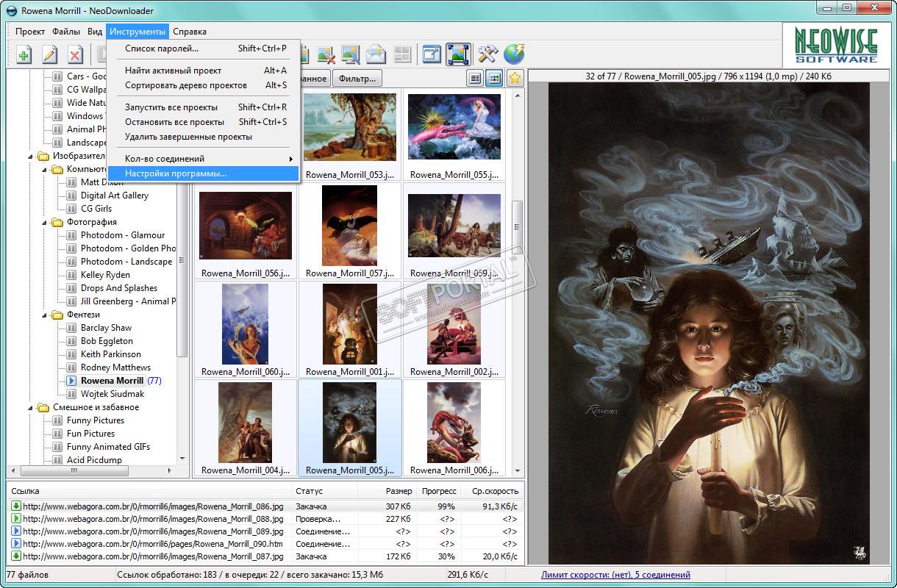
Task: Collapse the Фотография folder
Action: coord(45,222)
